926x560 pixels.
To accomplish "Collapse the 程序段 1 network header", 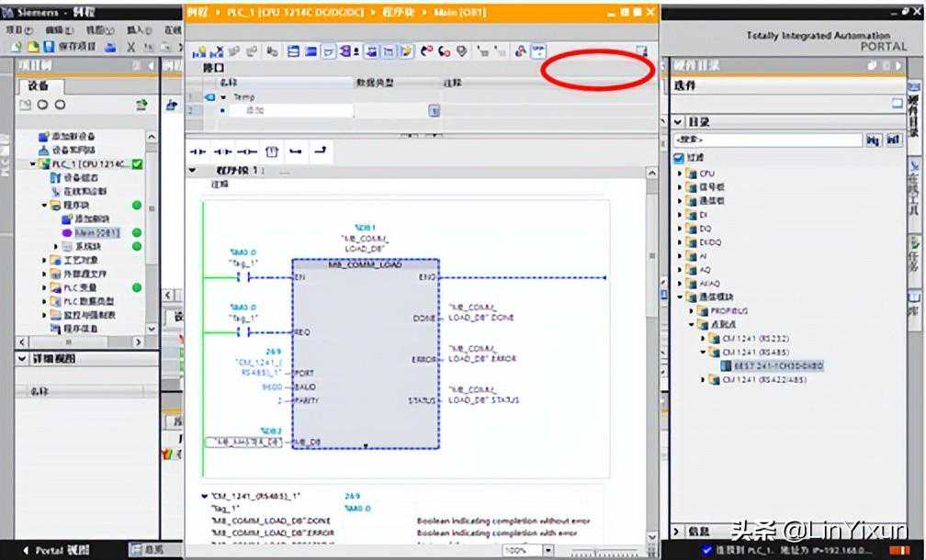I will (x=193, y=171).
